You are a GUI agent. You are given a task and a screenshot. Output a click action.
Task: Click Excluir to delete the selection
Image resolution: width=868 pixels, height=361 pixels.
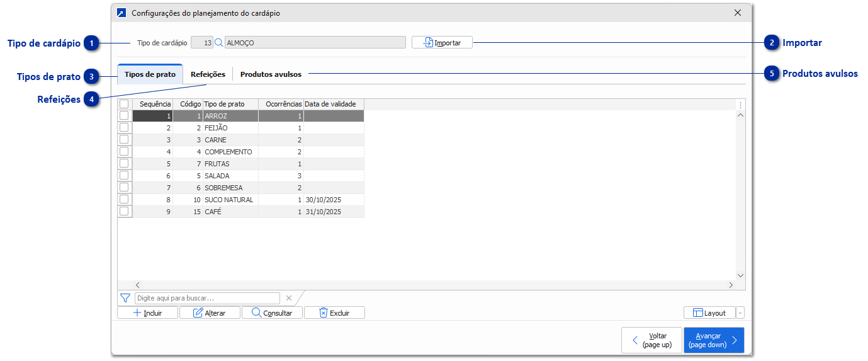334,312
